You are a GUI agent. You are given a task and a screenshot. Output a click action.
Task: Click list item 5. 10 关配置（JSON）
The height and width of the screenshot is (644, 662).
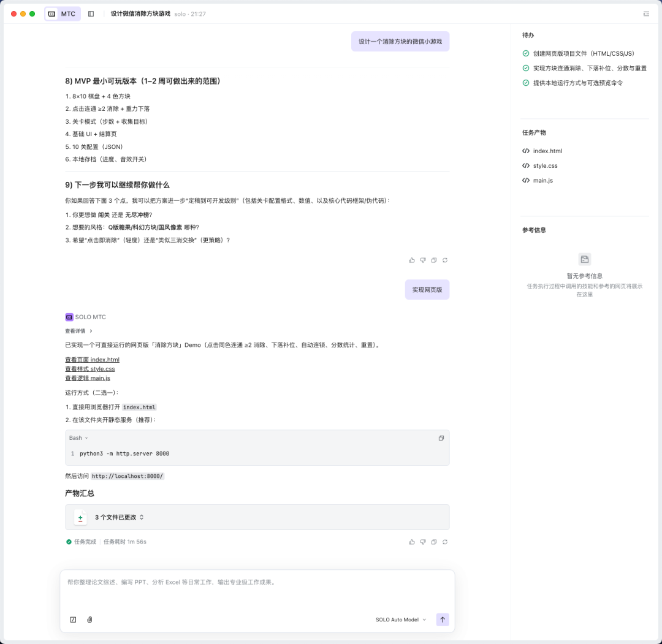coord(94,147)
